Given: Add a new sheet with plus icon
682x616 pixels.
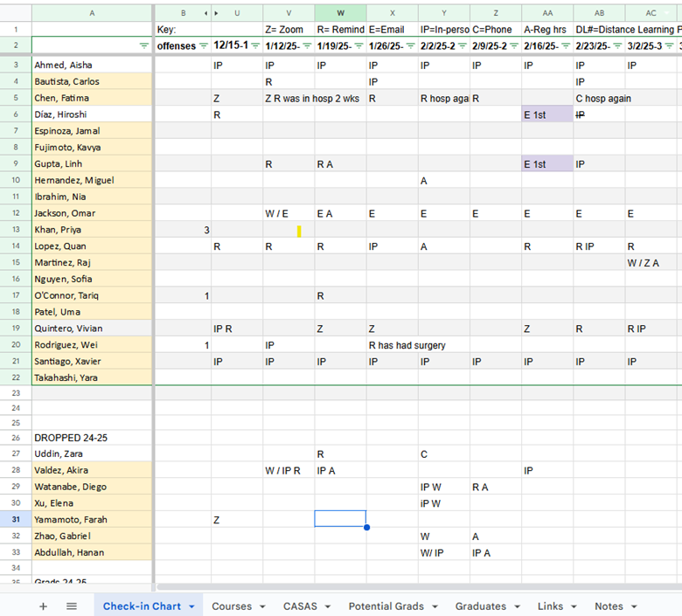Looking at the screenshot, I should [43, 606].
